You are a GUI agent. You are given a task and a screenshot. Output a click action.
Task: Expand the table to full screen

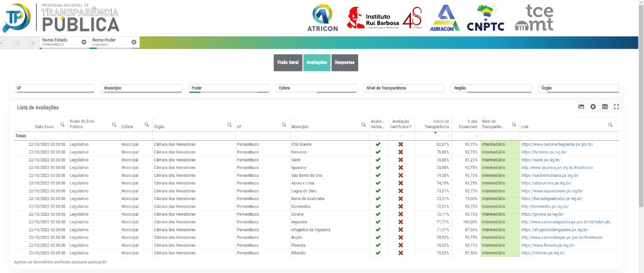point(616,107)
